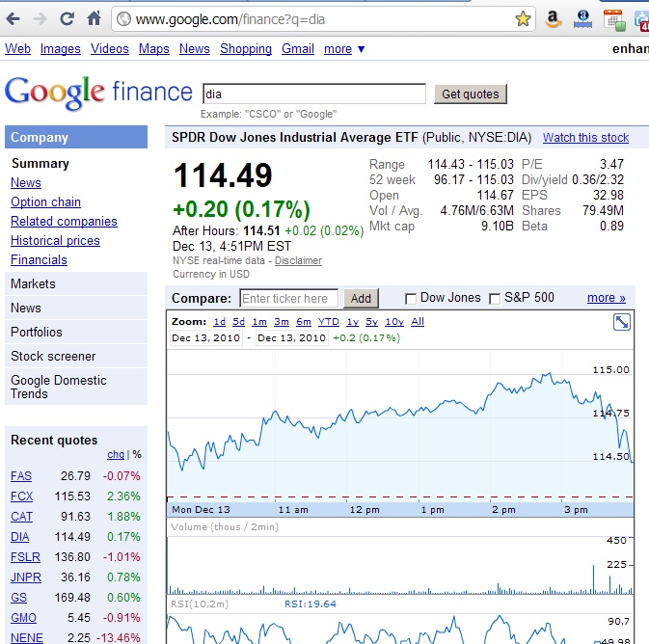Click chart start date 'Dec 13, 2010' field
Viewport: 649px width, 644px height.
click(206, 338)
